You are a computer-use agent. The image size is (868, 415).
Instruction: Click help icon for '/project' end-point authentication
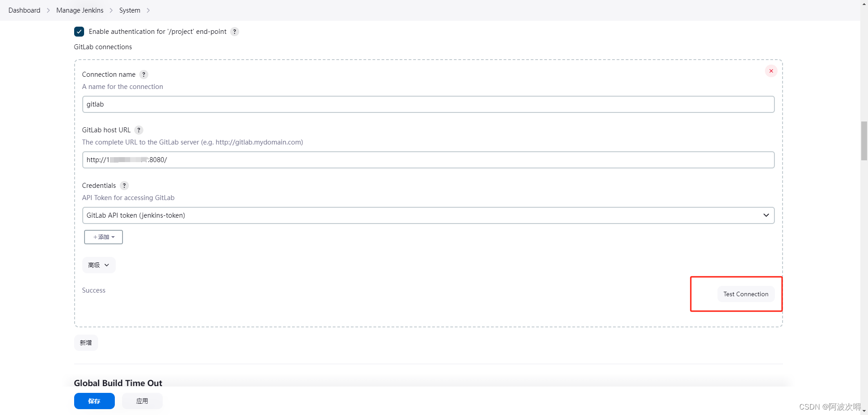click(235, 32)
